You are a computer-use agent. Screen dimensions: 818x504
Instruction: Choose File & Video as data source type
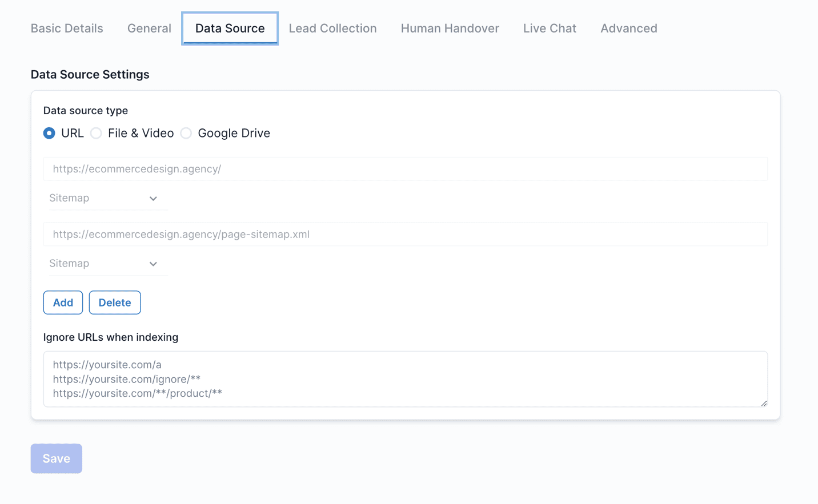coord(97,134)
